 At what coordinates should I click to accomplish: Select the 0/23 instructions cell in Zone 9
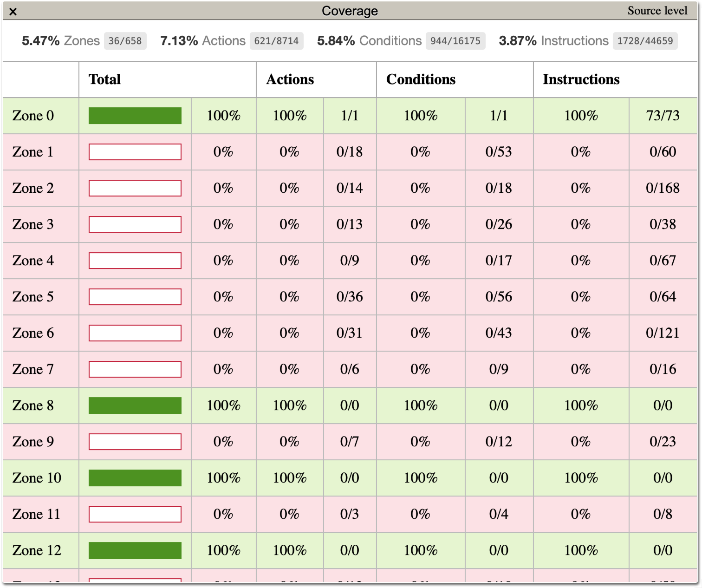pos(663,442)
